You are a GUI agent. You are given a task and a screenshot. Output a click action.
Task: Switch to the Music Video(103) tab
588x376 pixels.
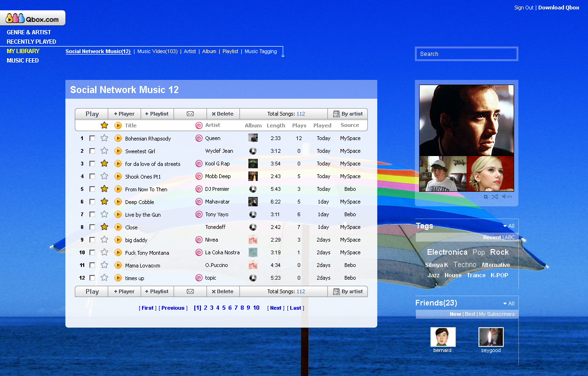[x=158, y=51]
